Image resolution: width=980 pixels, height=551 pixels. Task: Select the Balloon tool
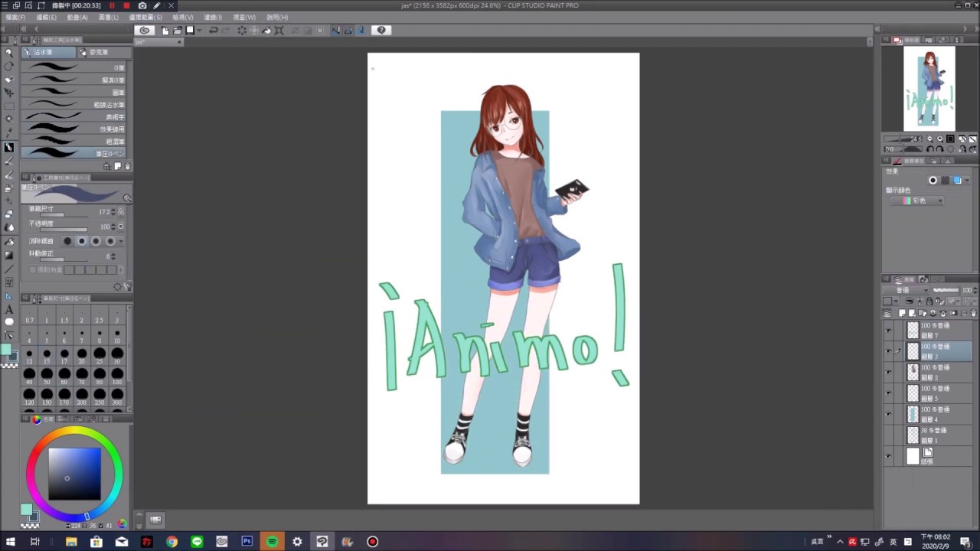[9, 322]
